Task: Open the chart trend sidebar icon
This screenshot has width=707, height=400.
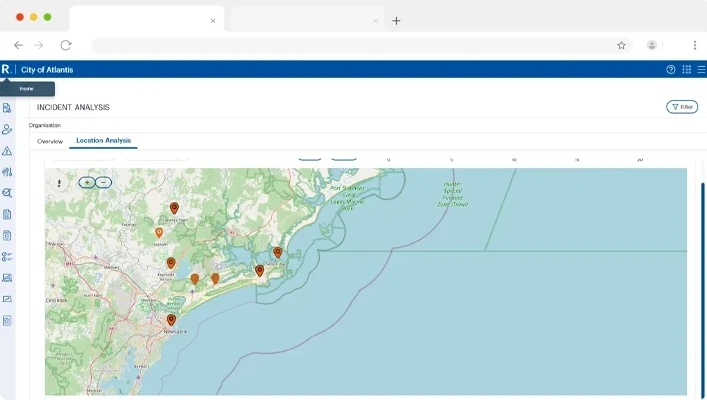Action: pyautogui.click(x=7, y=299)
